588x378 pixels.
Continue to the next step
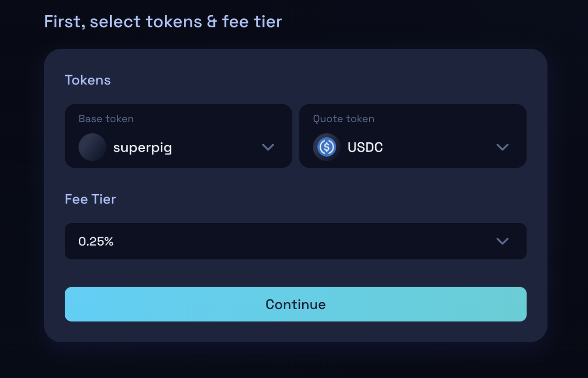pos(295,304)
